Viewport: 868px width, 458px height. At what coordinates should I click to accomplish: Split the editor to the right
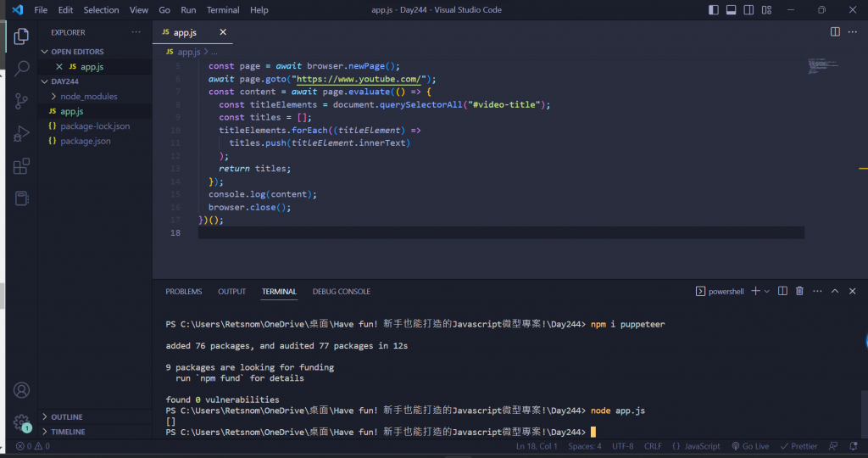click(835, 32)
